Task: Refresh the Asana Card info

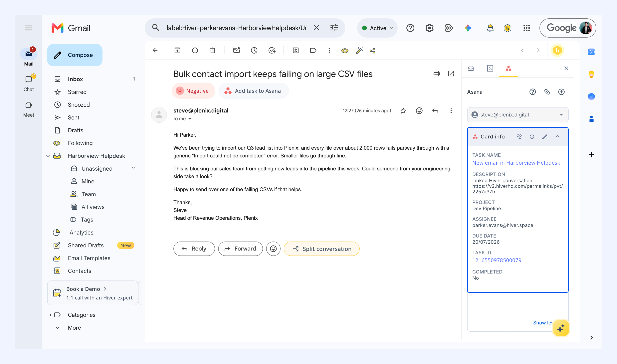Action: coord(532,137)
